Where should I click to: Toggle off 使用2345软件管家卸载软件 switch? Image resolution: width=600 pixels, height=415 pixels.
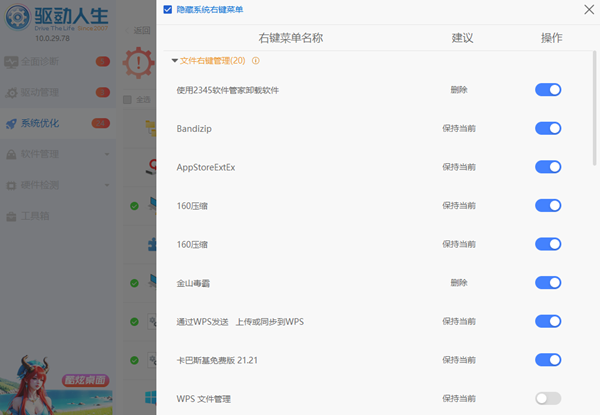click(548, 90)
